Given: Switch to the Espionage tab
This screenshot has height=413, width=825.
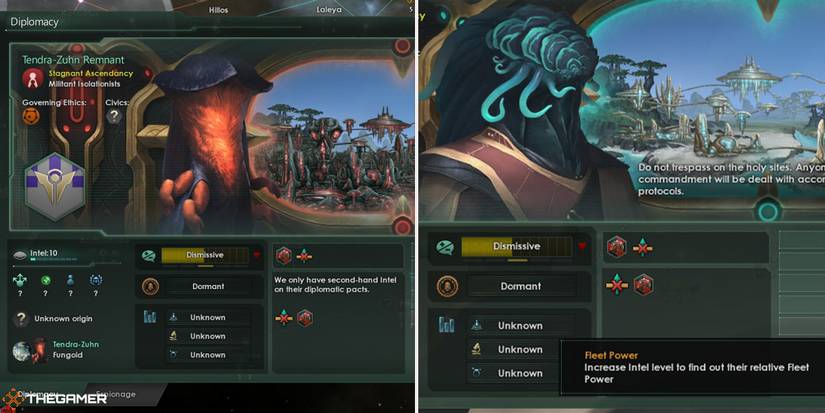Looking at the screenshot, I should pyautogui.click(x=116, y=394).
